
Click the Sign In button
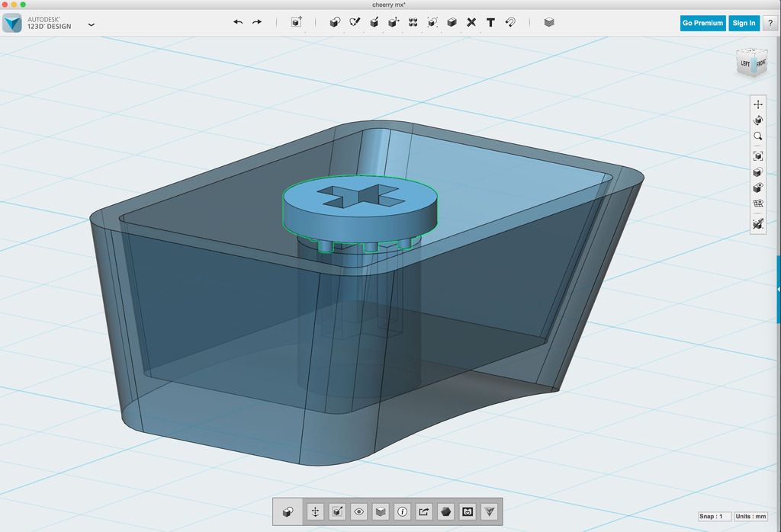744,23
